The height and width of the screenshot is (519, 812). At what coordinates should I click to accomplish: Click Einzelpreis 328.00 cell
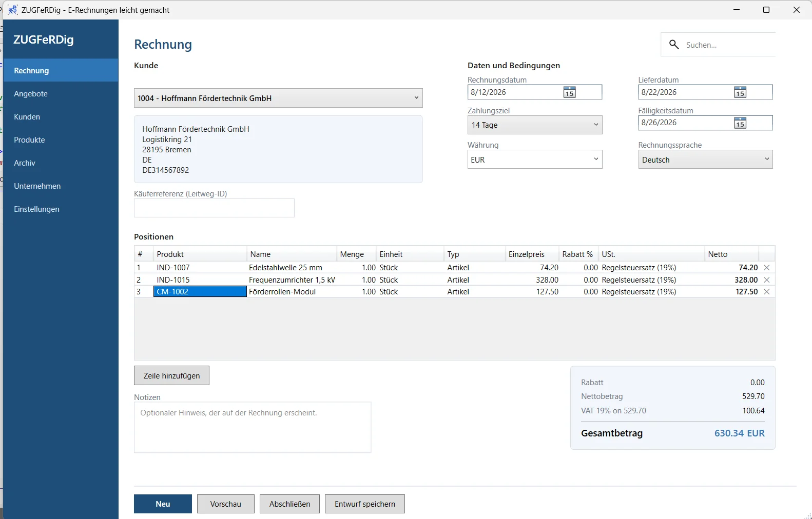(532, 280)
